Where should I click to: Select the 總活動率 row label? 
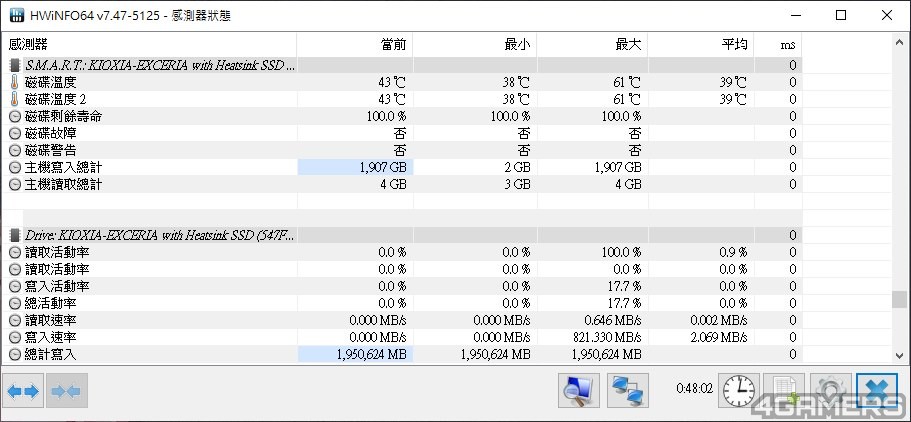click(x=51, y=303)
